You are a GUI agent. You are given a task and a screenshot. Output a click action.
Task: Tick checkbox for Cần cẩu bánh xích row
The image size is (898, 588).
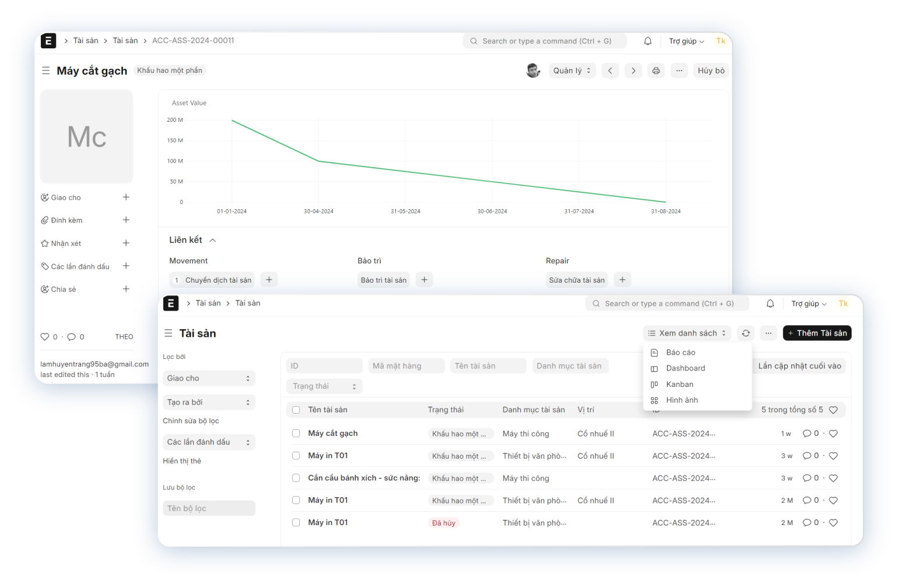[x=296, y=478]
